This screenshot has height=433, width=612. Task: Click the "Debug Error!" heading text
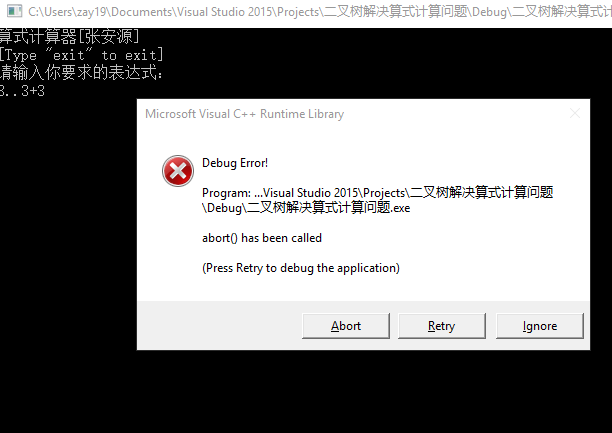pos(235,163)
